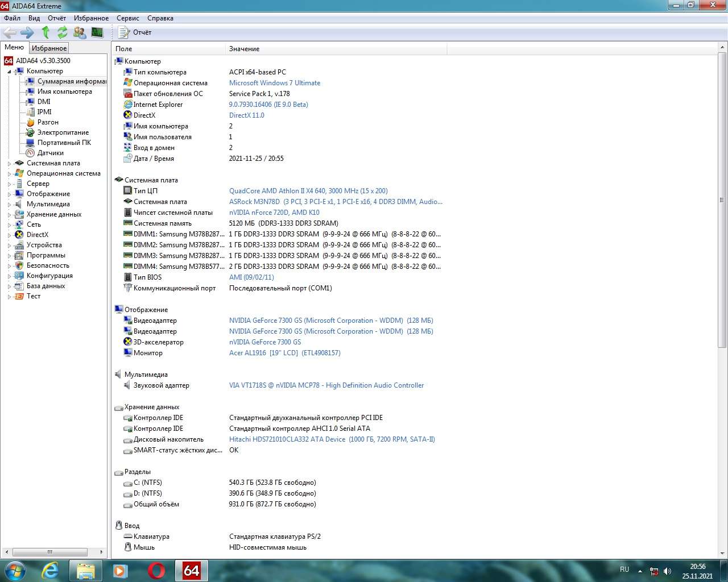The image size is (728, 582).
Task: Open Opera browser from taskbar
Action: (156, 570)
